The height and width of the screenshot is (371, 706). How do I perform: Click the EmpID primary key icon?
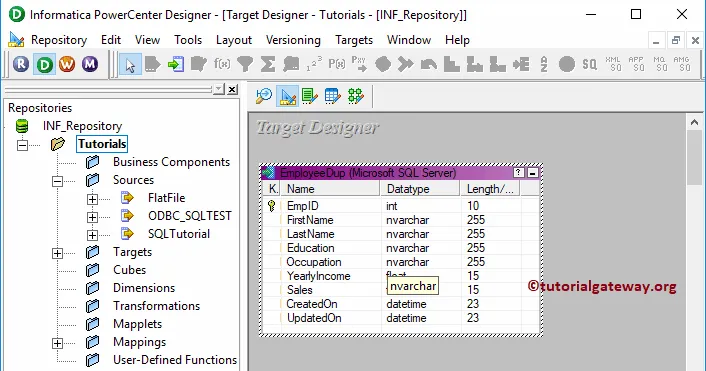(x=272, y=206)
